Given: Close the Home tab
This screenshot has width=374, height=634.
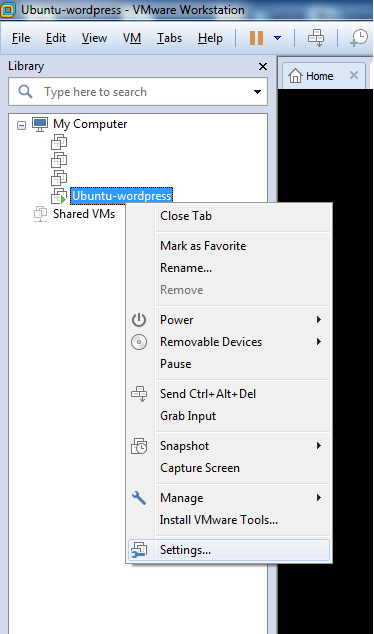Looking at the screenshot, I should point(354,75).
